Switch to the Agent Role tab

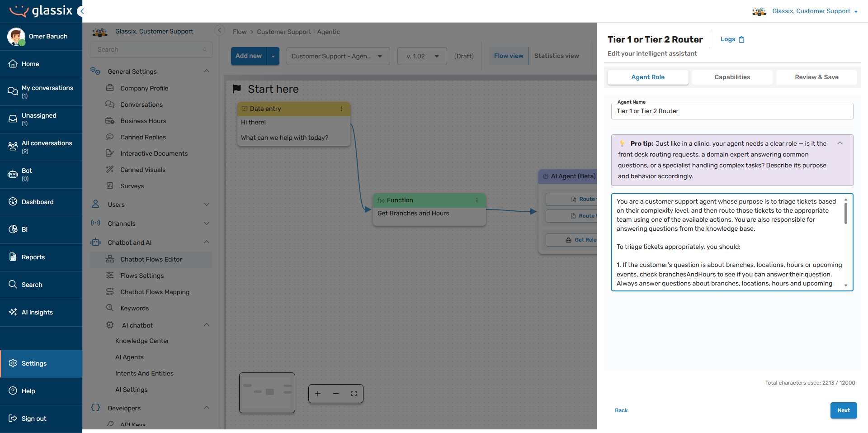(x=648, y=77)
